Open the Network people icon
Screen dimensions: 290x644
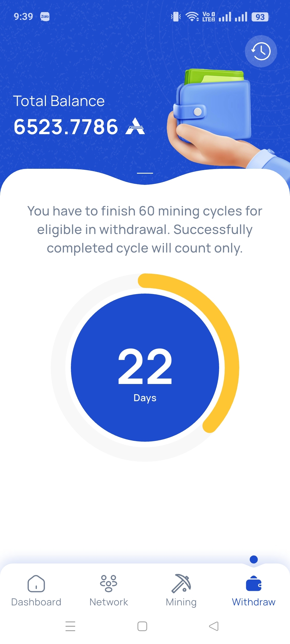pos(108,583)
